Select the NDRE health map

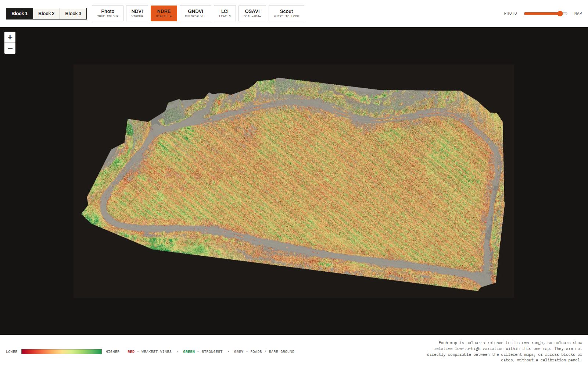click(164, 14)
